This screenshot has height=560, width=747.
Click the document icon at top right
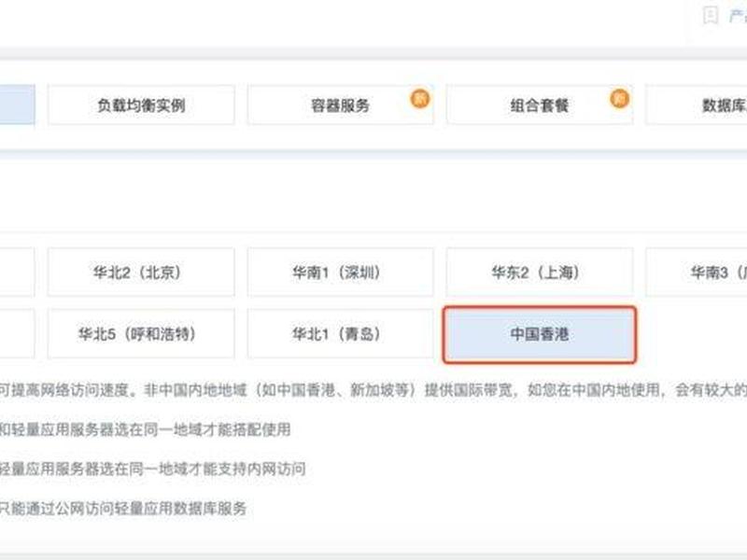coord(711,15)
